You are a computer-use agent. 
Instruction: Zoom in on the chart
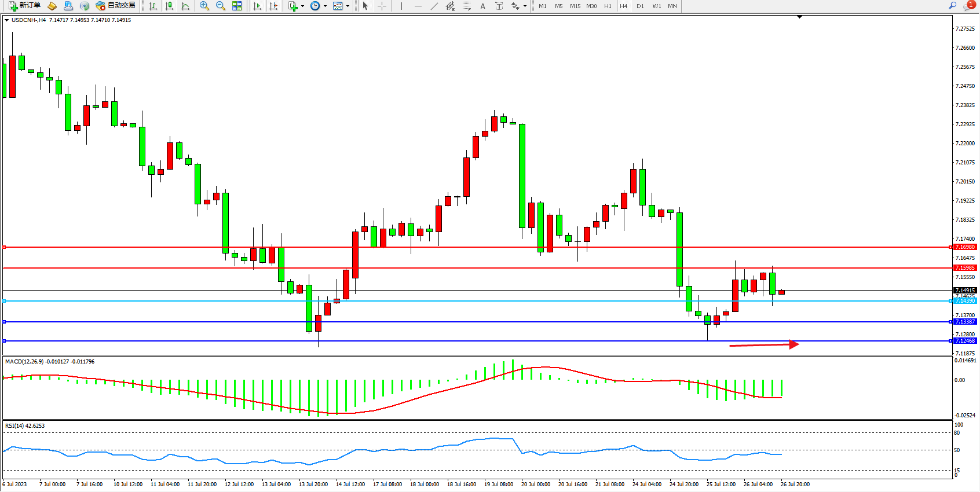click(204, 6)
